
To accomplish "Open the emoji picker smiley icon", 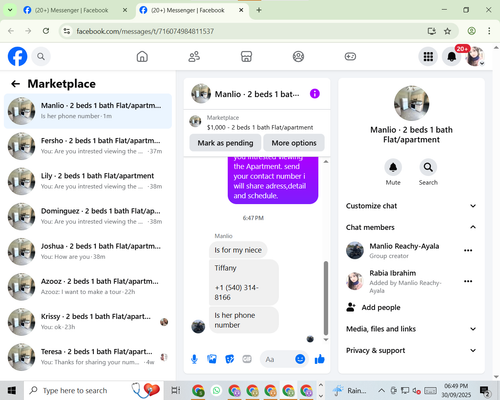I will [300, 359].
